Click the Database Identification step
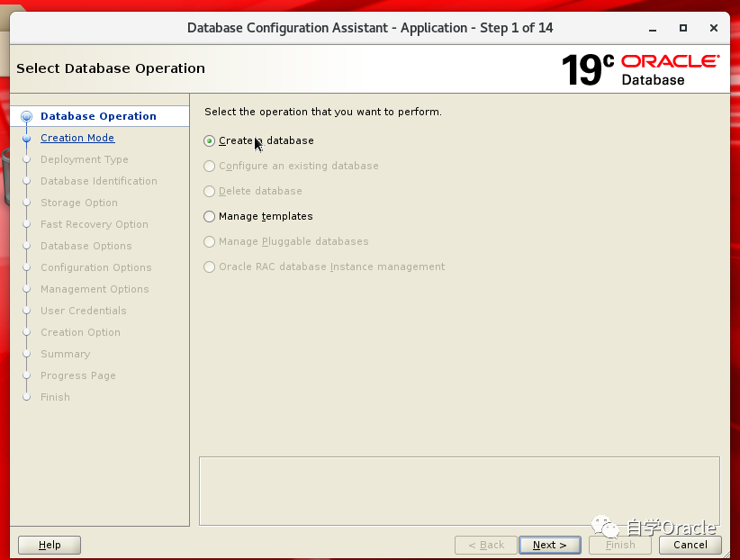Viewport: 740px width, 560px height. (99, 181)
